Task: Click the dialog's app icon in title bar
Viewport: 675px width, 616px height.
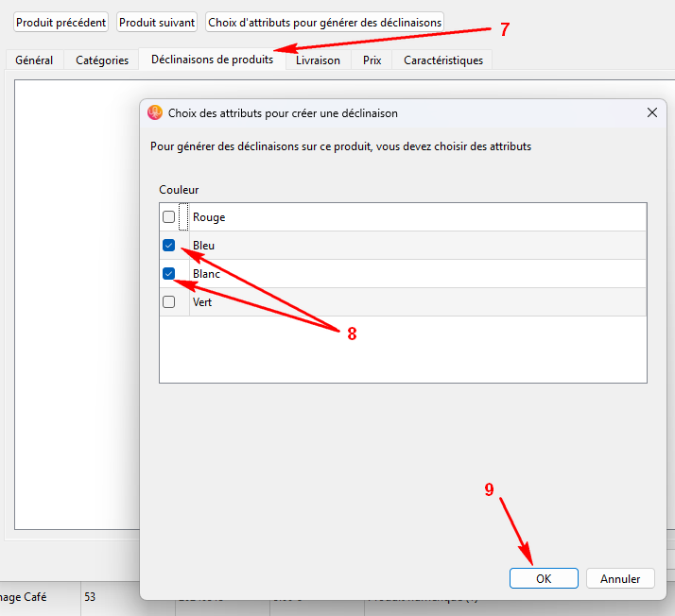Action: [x=155, y=112]
